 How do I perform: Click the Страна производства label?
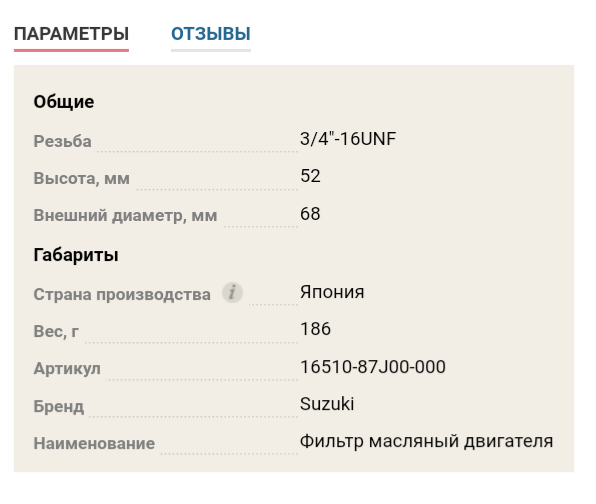(122, 295)
